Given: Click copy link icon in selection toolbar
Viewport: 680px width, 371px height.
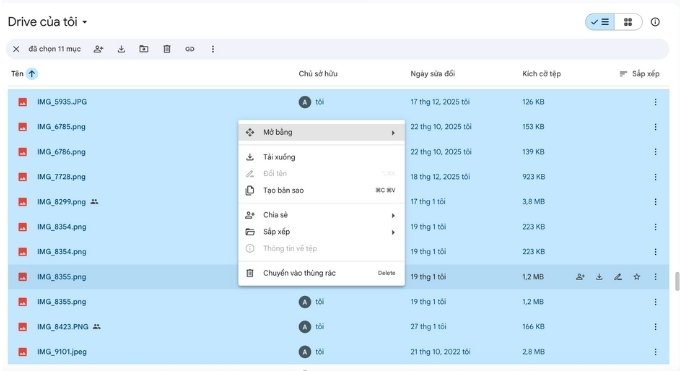Looking at the screenshot, I should click(x=190, y=49).
